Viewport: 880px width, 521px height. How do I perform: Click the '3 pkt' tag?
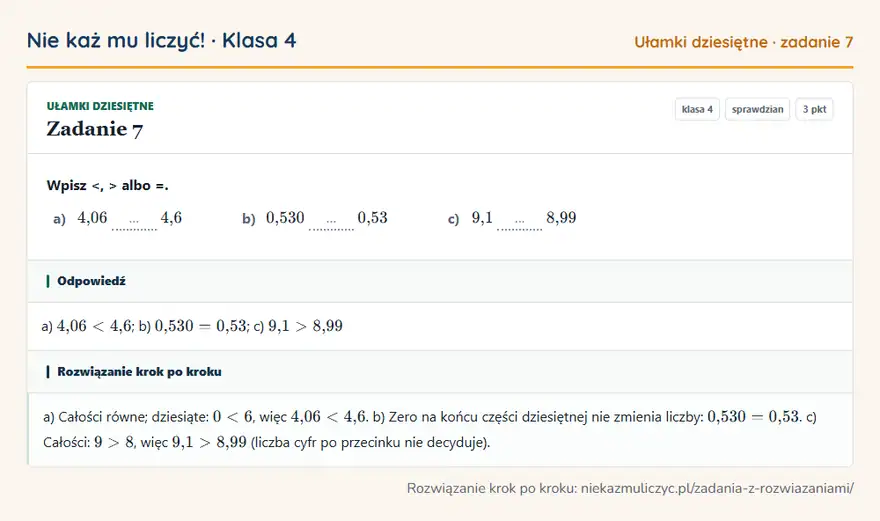point(814,109)
